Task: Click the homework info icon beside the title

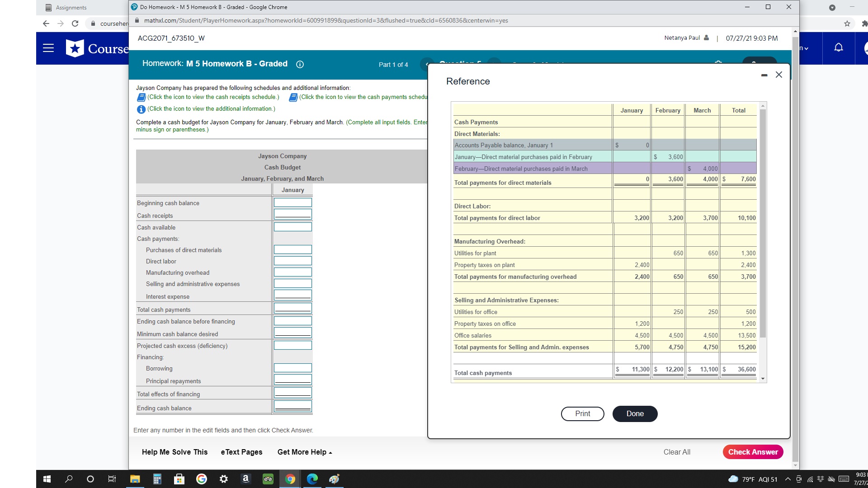Action: (x=300, y=64)
